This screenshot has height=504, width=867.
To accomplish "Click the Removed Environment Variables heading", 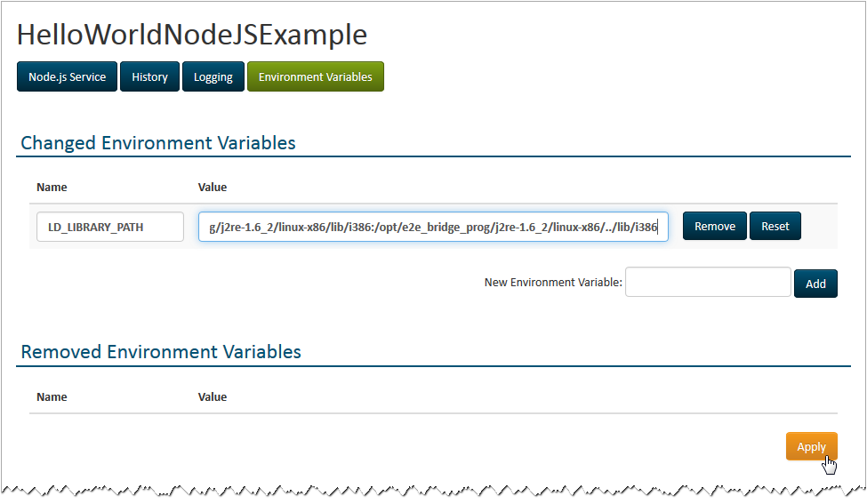I will [161, 352].
